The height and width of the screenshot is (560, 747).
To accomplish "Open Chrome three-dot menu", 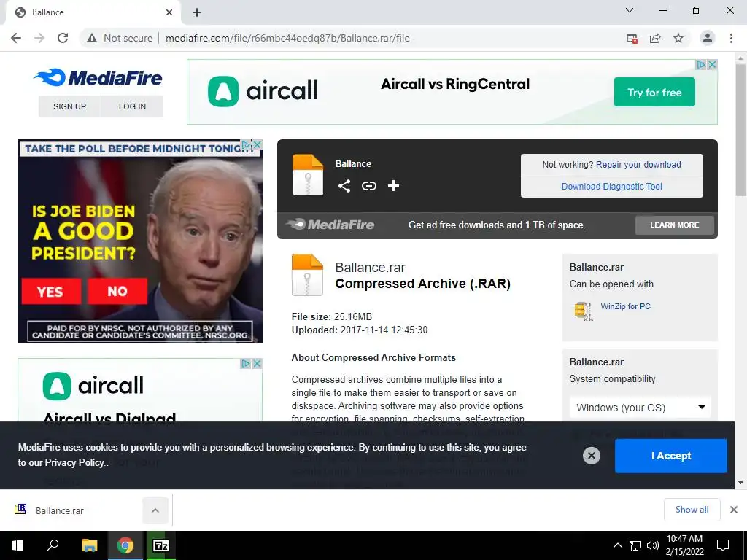I will coord(731,38).
